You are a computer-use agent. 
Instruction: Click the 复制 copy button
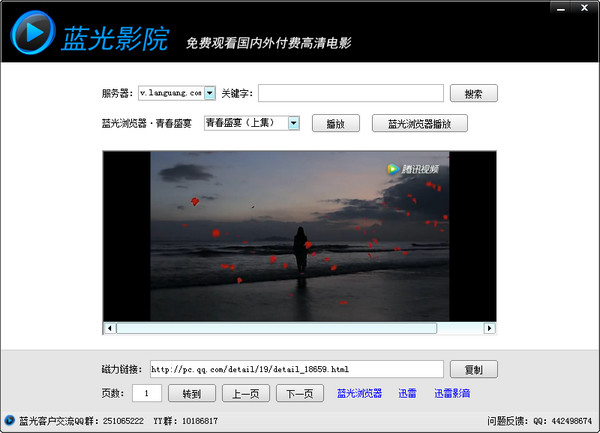474,369
